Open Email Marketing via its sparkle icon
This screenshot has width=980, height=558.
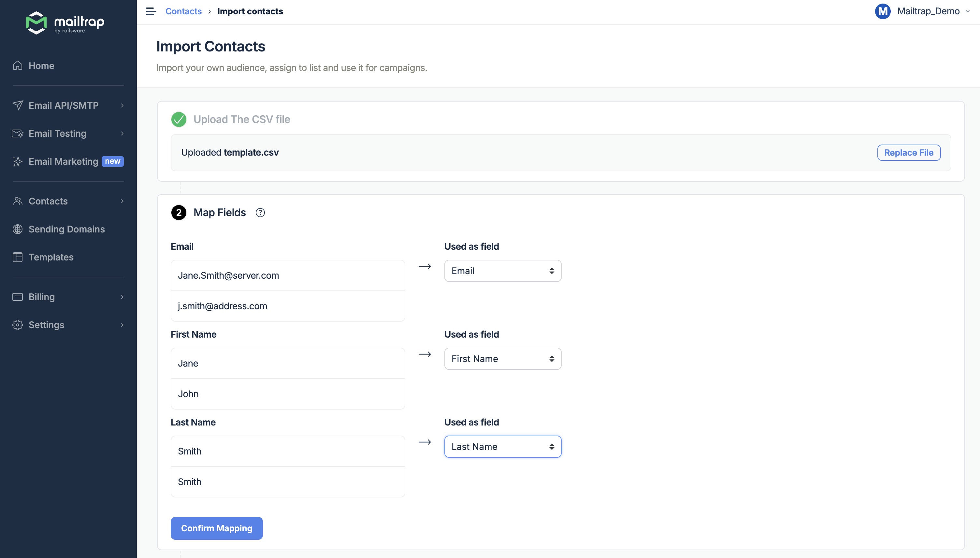pos(18,161)
